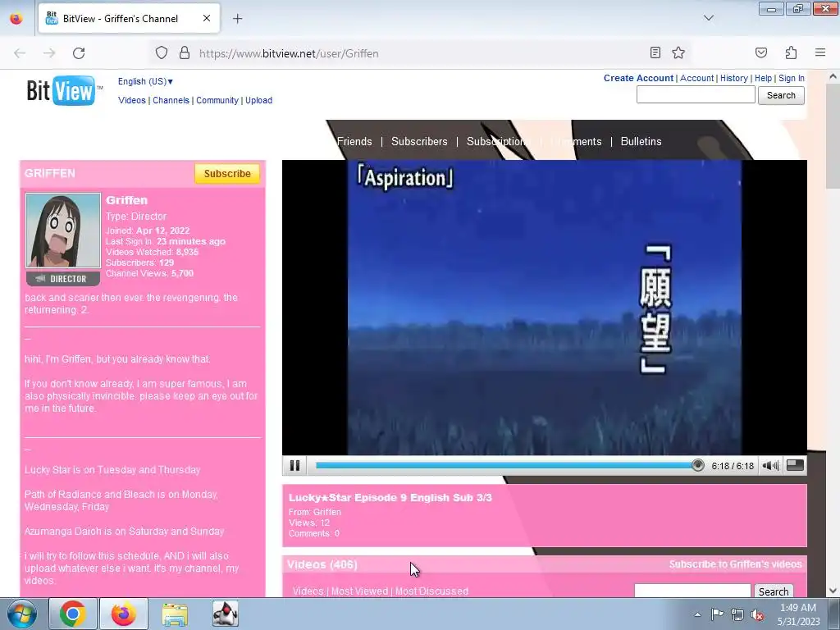Image resolution: width=840 pixels, height=630 pixels.
Task: Go back to previous page
Action: (x=20, y=53)
